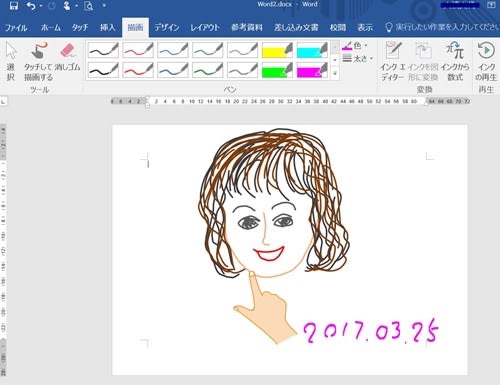The image size is (500, 385).
Task: Switch to the ホーム tab
Action: (x=51, y=27)
